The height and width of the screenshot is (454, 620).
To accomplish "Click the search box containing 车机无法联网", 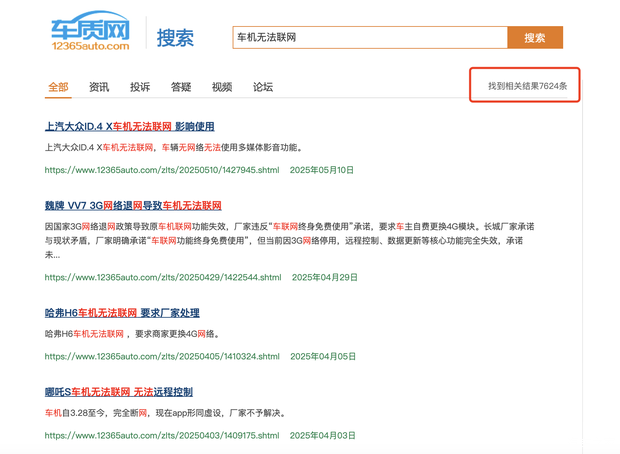I will pyautogui.click(x=370, y=38).
